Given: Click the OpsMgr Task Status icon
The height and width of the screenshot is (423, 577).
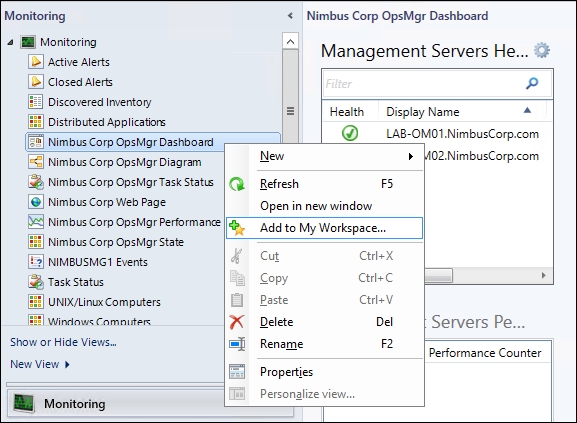Looking at the screenshot, I should (36, 182).
